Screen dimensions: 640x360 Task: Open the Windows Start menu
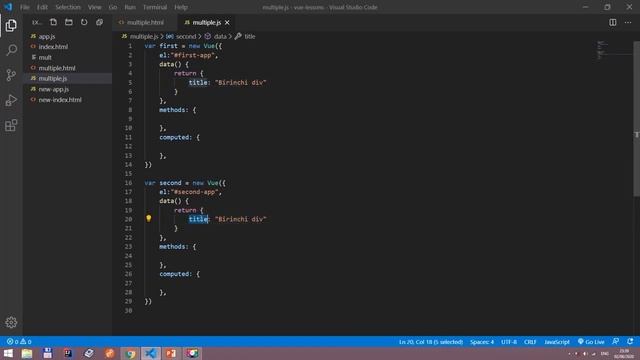[8, 353]
